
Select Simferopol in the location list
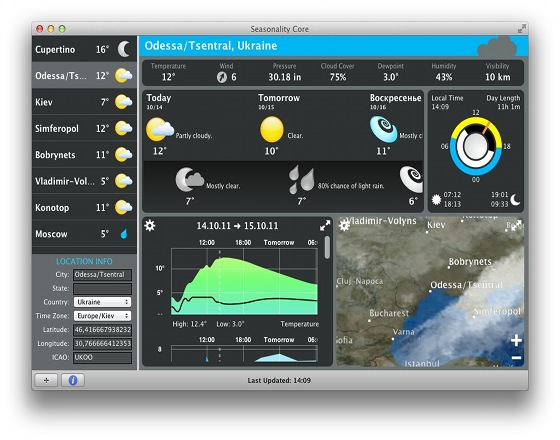pos(84,128)
